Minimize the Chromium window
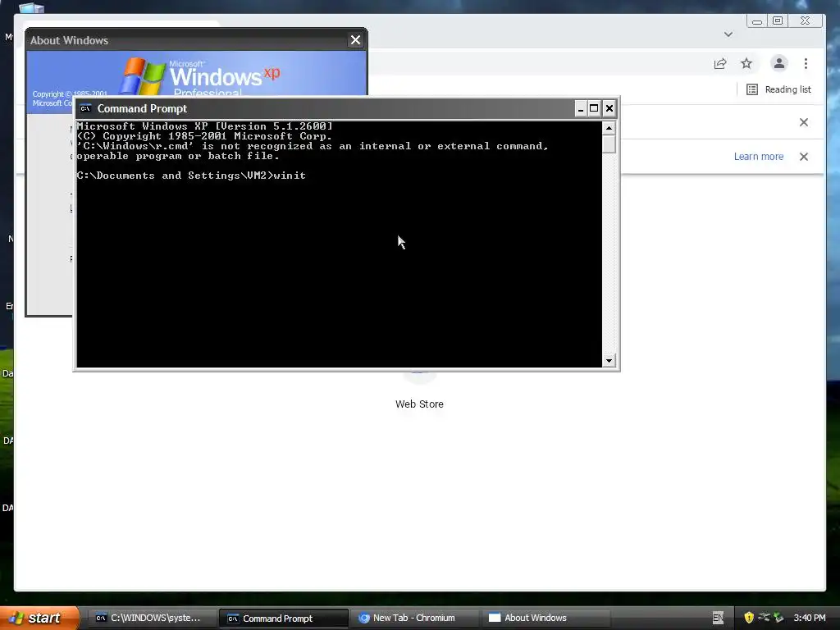 (757, 21)
